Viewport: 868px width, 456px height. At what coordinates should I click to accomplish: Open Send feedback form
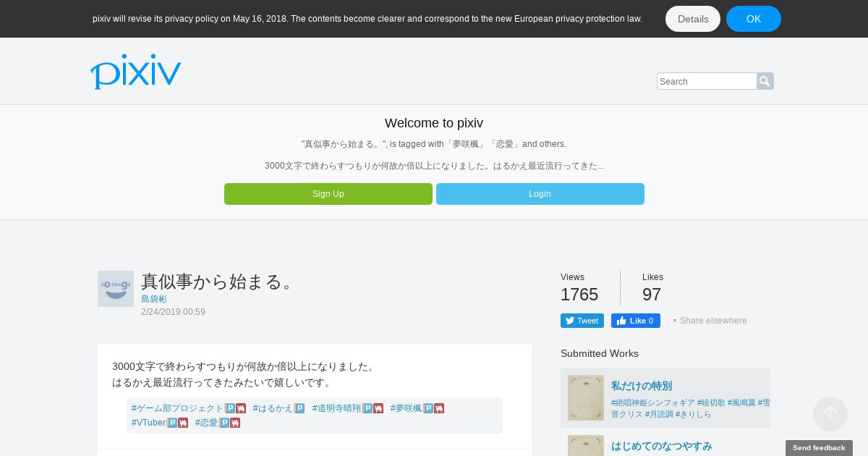819,448
